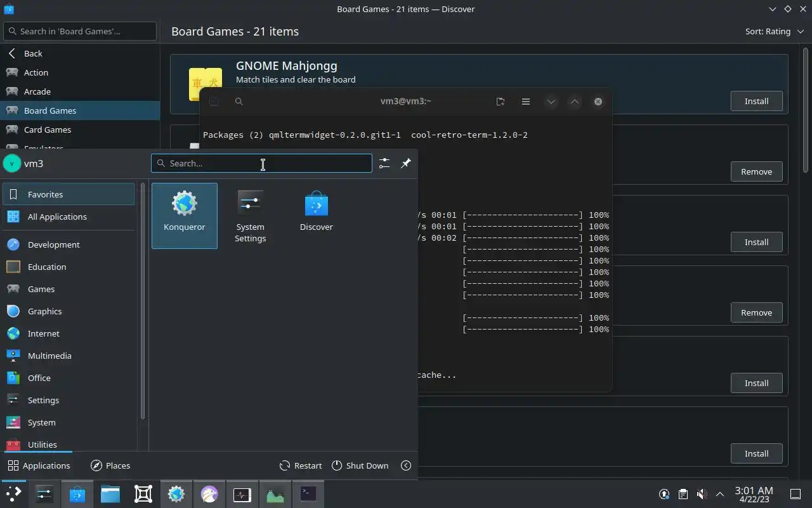This screenshot has width=812, height=508.
Task: Select Board Games in Discover sidebar
Action: [80, 110]
